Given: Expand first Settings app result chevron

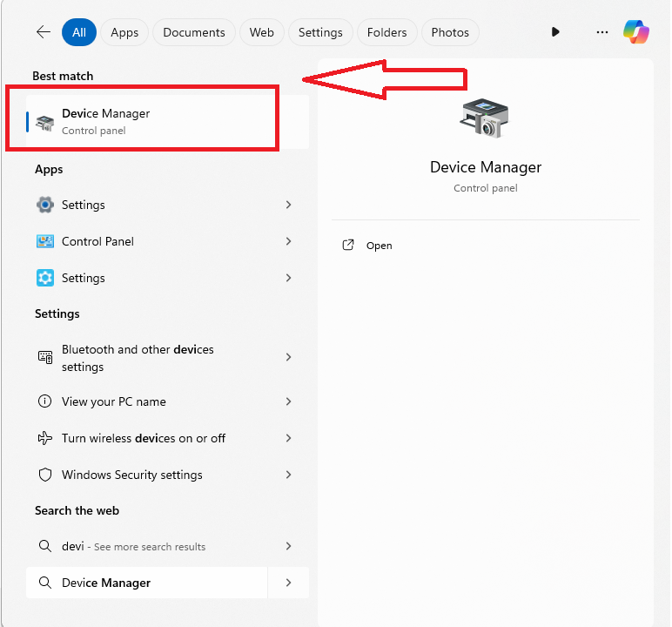Looking at the screenshot, I should [288, 205].
